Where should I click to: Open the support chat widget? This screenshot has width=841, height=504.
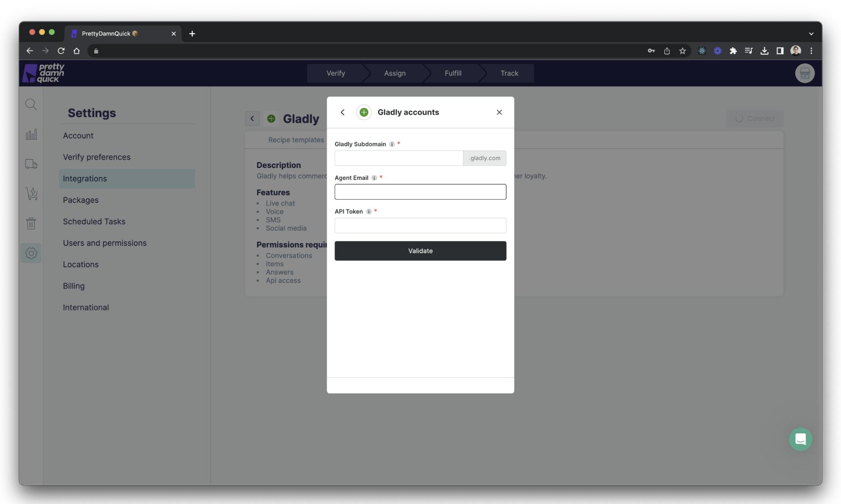point(800,439)
